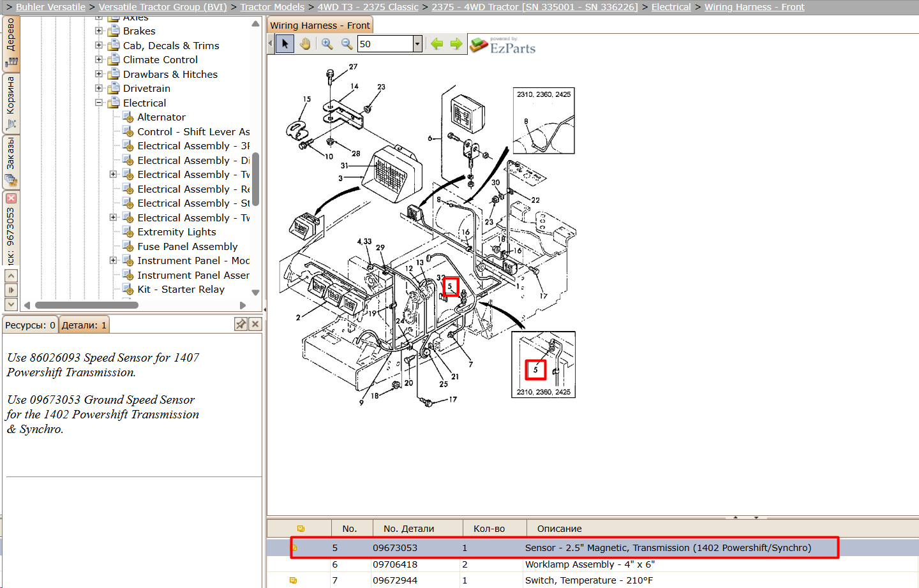Viewport: 919px width, 588px height.
Task: Open the Tractor Models breadcrumb link
Action: tap(273, 7)
